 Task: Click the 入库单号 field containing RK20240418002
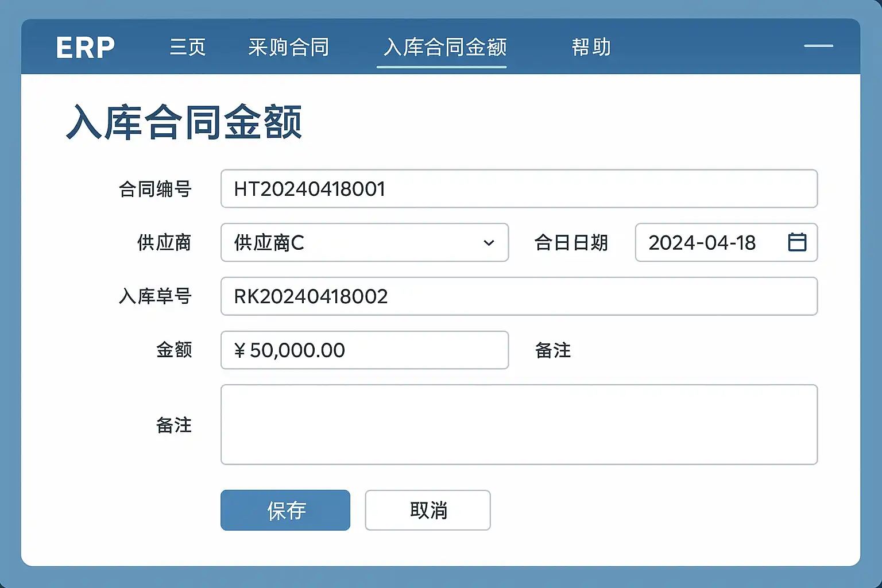519,296
